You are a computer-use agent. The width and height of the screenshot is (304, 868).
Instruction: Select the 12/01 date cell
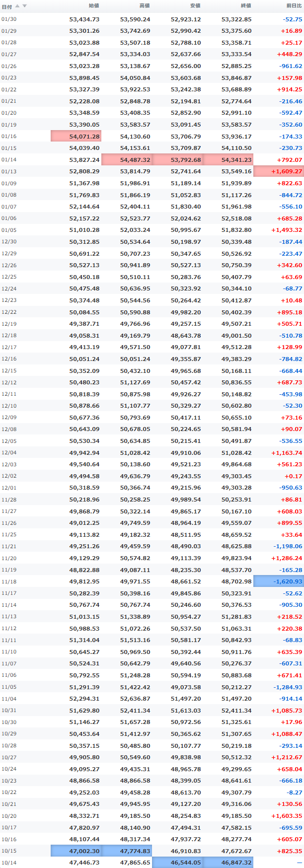(x=9, y=488)
